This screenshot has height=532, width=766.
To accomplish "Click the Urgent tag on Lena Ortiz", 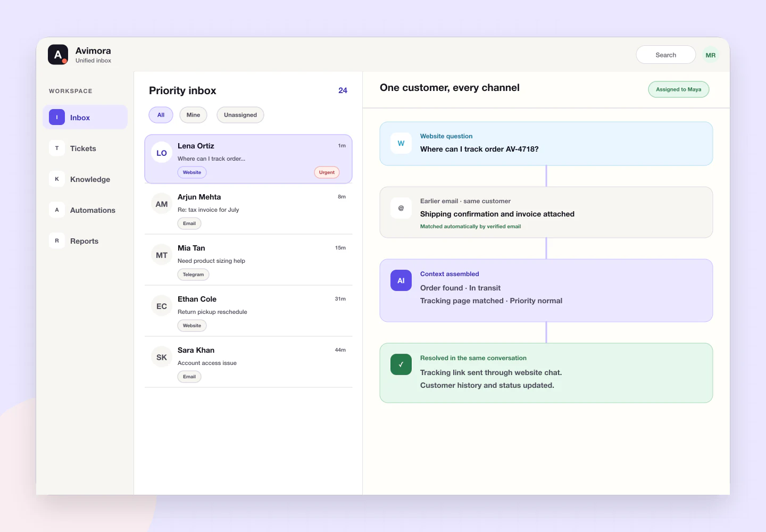I will pyautogui.click(x=327, y=172).
